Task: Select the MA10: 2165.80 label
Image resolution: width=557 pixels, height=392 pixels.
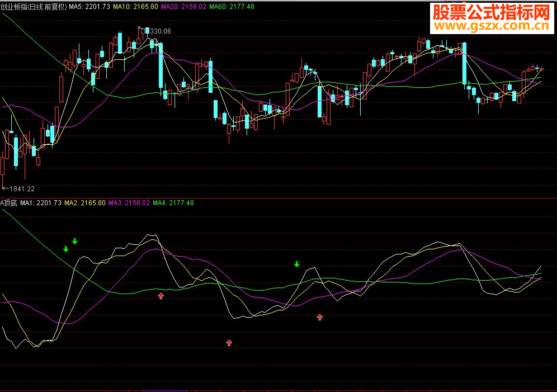Action: tap(135, 6)
